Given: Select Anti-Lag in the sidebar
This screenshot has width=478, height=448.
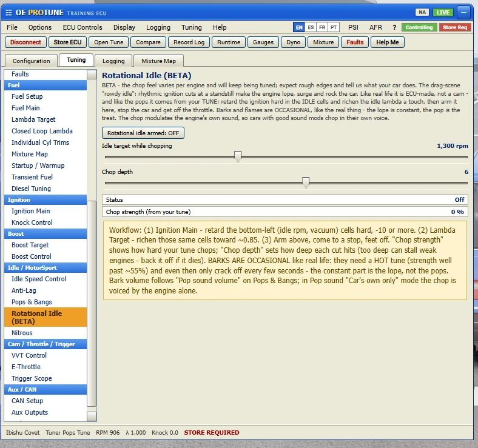Looking at the screenshot, I should [x=45, y=290].
